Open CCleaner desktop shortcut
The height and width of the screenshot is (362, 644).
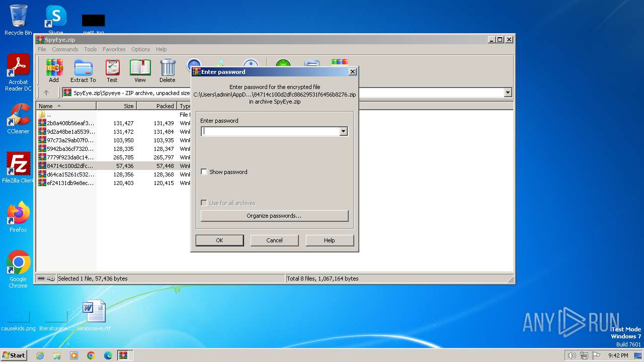pyautogui.click(x=18, y=119)
